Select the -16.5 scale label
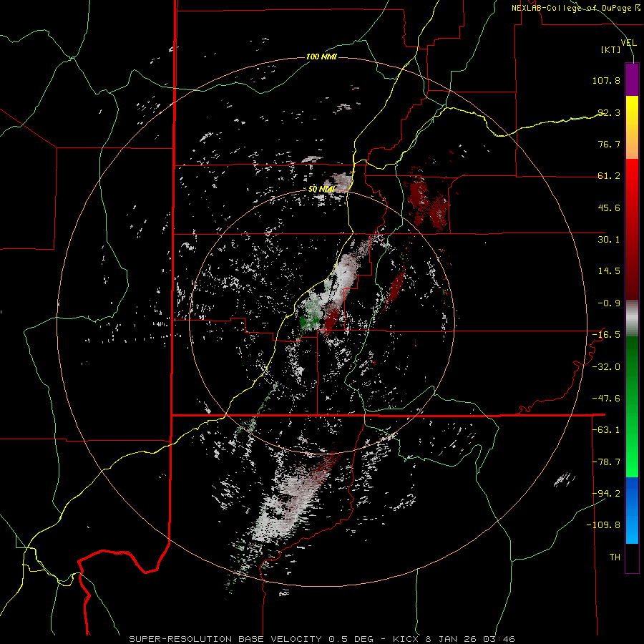The height and width of the screenshot is (644, 644). tap(606, 335)
